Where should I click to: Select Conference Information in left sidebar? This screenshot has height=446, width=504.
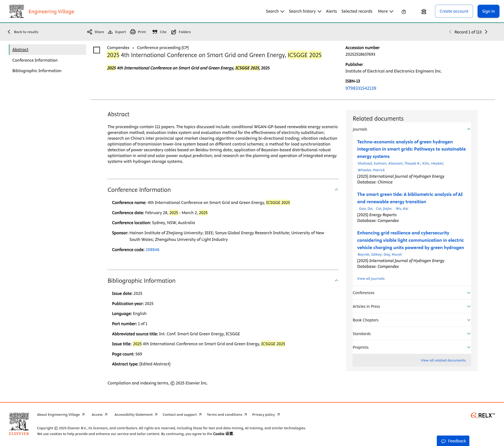point(35,60)
